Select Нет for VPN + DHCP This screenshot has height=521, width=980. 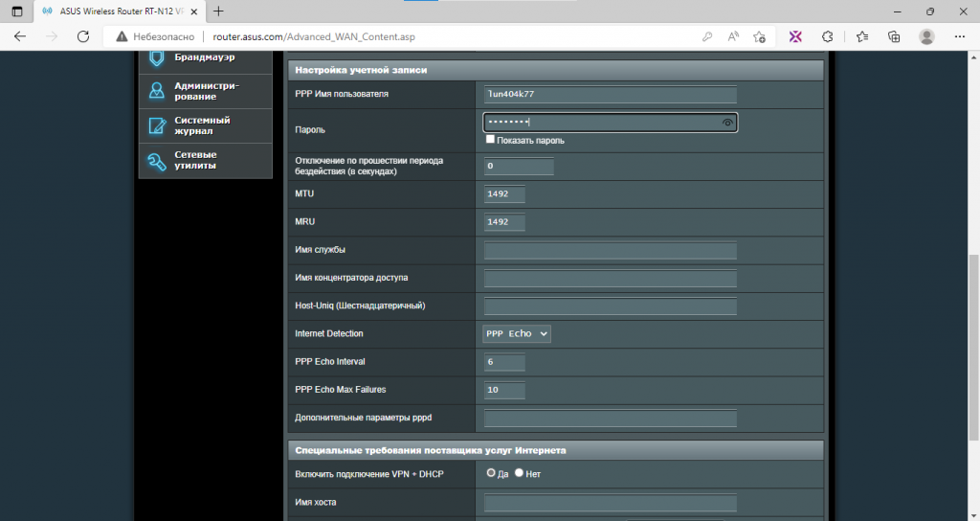(x=519, y=473)
